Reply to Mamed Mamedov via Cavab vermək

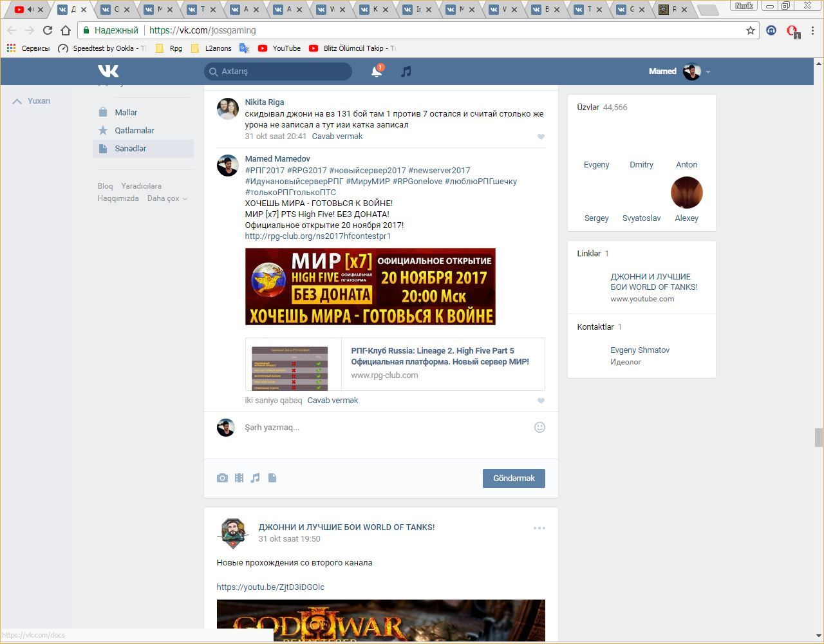(333, 401)
